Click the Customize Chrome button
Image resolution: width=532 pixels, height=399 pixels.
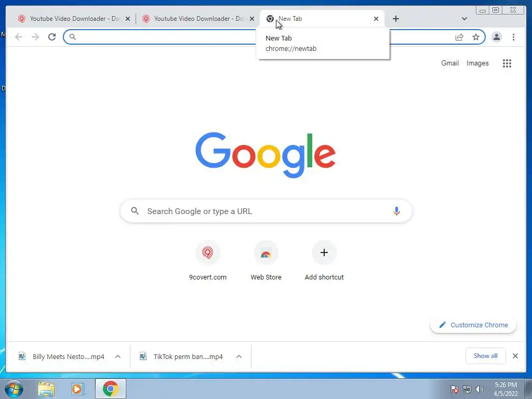click(x=473, y=325)
